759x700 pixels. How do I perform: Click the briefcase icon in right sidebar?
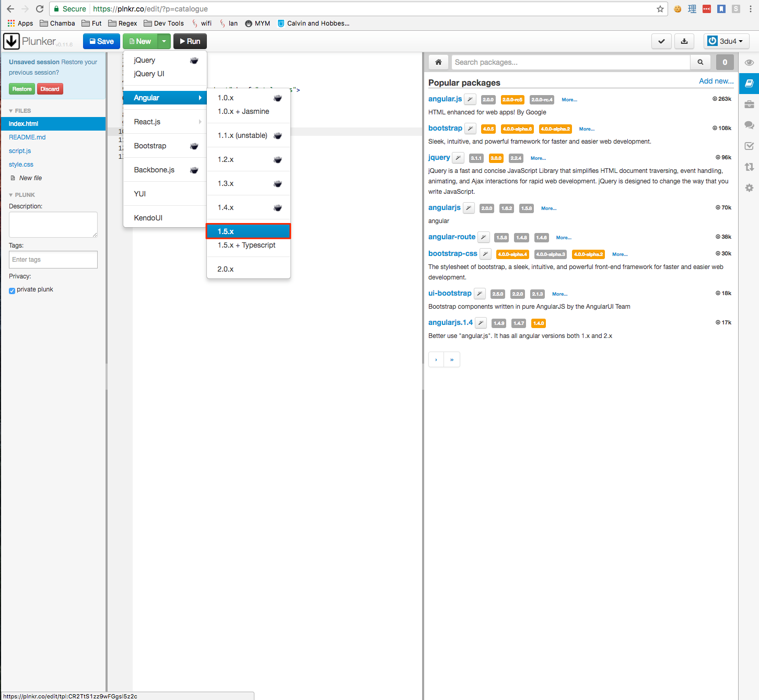749,104
